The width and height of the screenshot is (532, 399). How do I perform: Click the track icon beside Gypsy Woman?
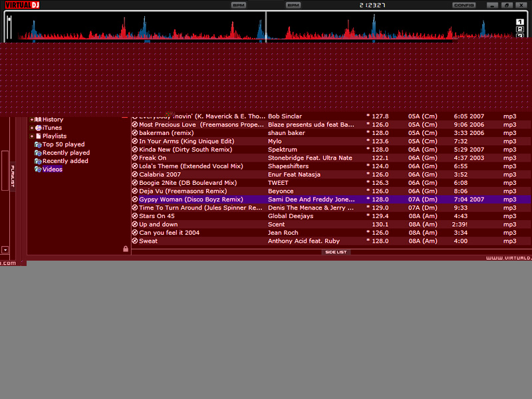[x=135, y=199]
